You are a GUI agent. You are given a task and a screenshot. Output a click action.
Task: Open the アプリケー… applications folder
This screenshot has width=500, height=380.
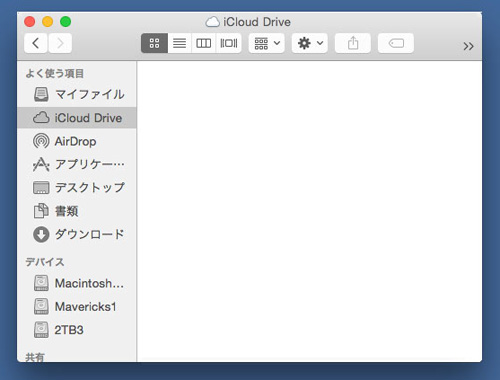click(77, 164)
